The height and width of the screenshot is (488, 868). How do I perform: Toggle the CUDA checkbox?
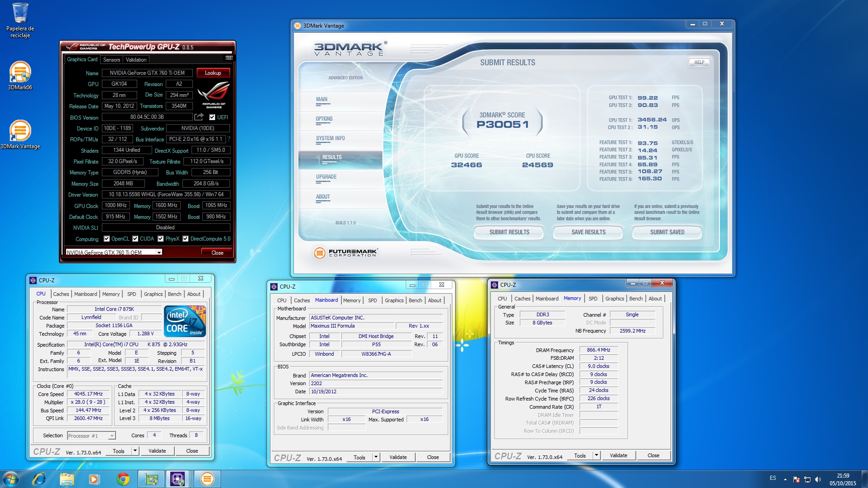point(135,239)
